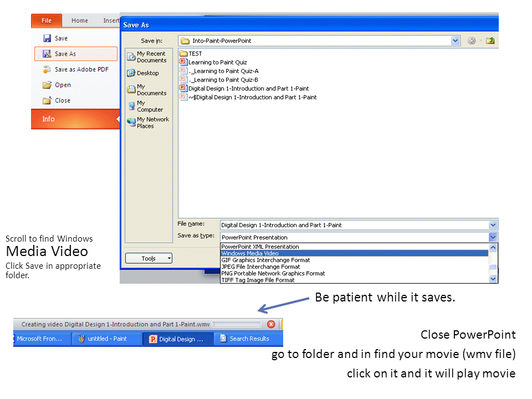Click the Paint icon in the taskbar
Viewport: 532px width, 399px height.
(81, 339)
